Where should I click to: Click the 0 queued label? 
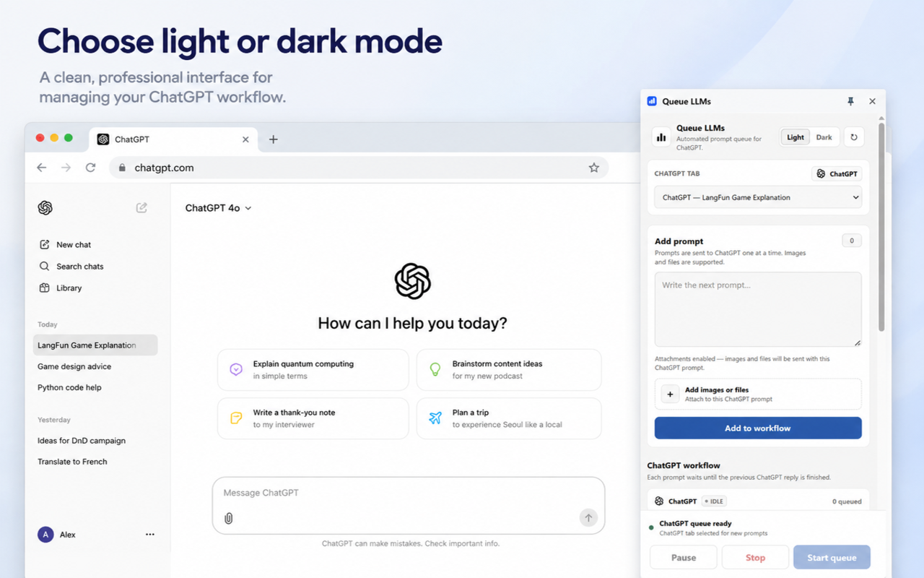tap(847, 501)
